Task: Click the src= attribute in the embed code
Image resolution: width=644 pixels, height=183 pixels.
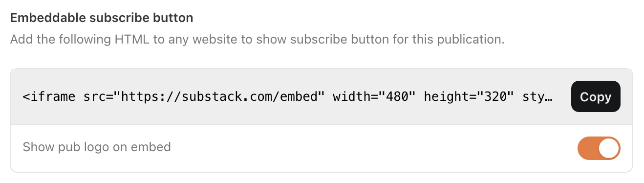Action: [x=98, y=97]
